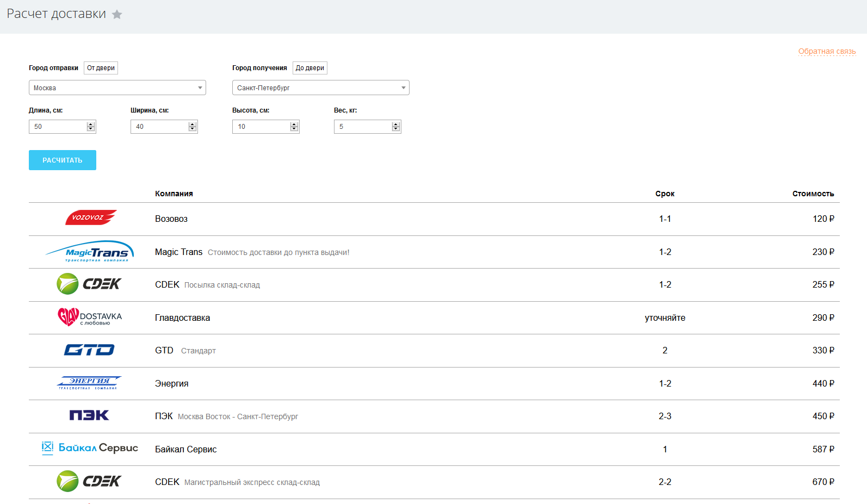Screen dimensions: 867x504
Task: Toggle the 'От двери' pickup option
Action: (x=101, y=68)
